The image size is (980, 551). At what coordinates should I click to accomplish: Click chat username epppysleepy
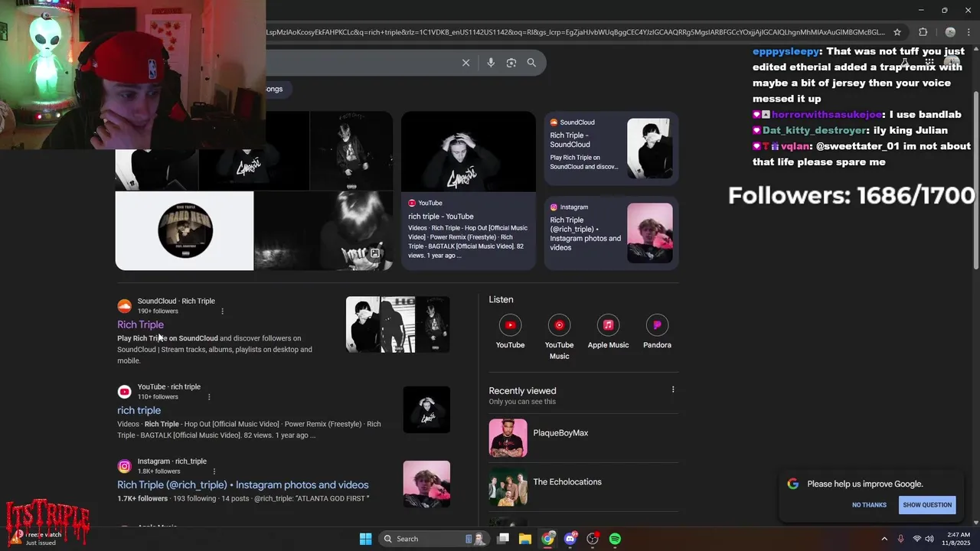click(x=786, y=51)
